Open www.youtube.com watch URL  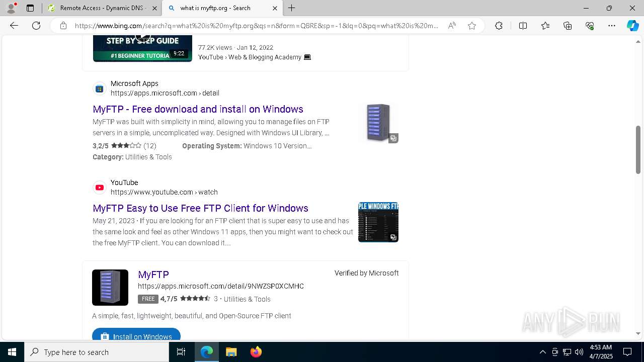(x=164, y=192)
